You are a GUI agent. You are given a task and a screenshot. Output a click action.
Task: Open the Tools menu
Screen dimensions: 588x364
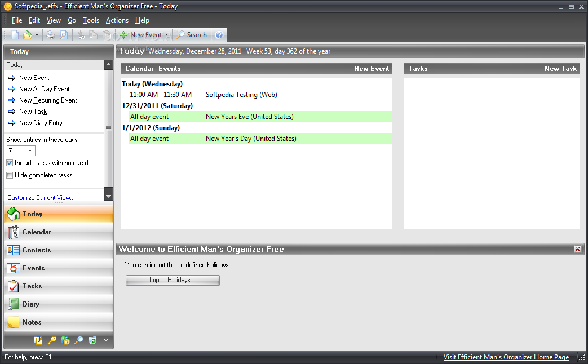pos(91,20)
